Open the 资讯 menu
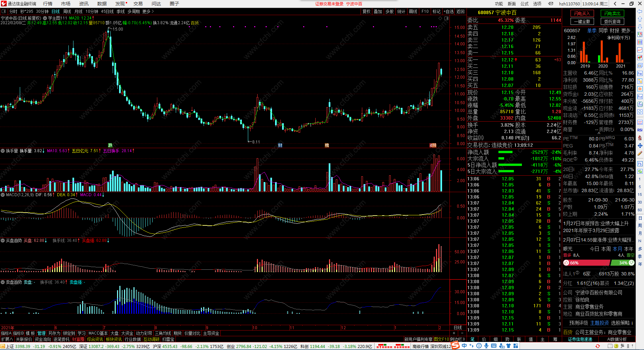The width and height of the screenshot is (644, 350). coord(84,4)
